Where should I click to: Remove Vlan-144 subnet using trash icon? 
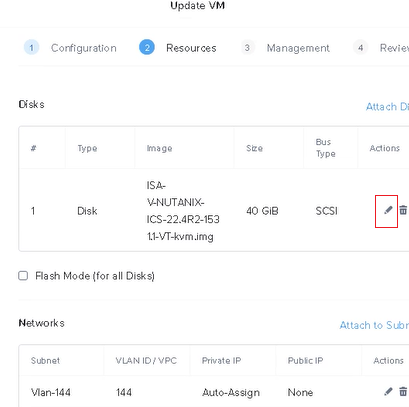pos(403,391)
